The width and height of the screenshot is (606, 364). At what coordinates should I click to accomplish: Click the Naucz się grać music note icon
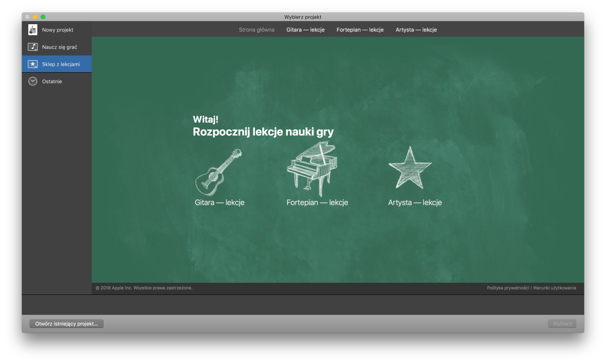click(33, 47)
